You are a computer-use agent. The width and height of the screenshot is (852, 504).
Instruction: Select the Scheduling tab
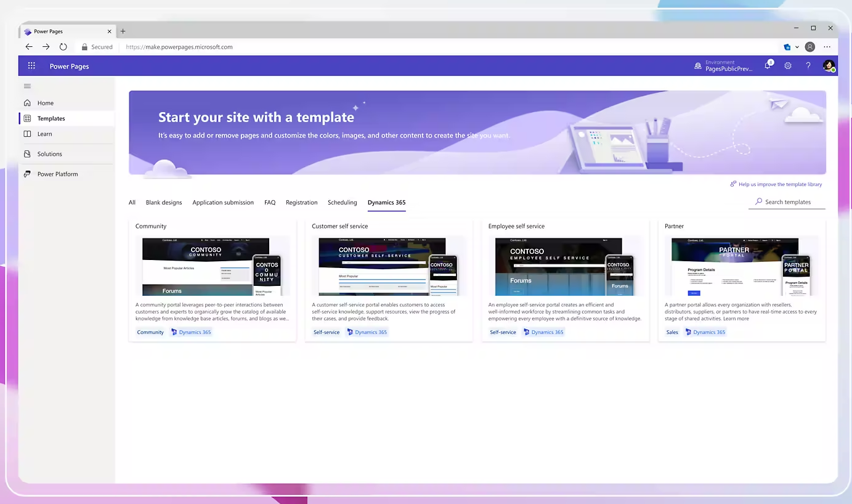point(343,202)
